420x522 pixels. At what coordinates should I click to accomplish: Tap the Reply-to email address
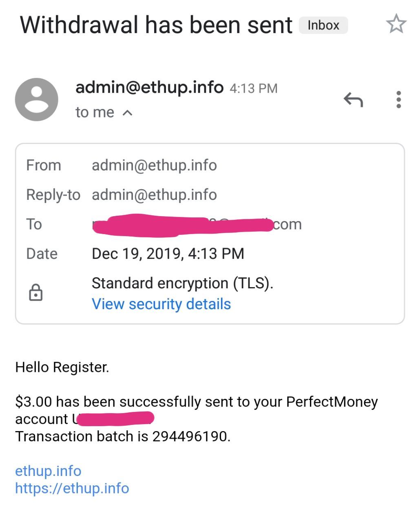[154, 195]
